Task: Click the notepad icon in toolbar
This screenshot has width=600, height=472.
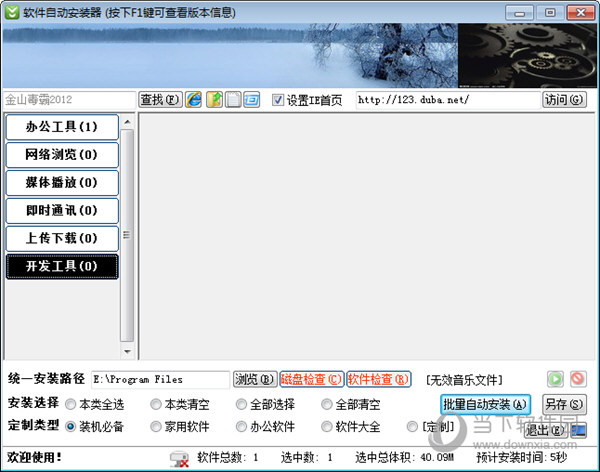Action: click(x=233, y=100)
